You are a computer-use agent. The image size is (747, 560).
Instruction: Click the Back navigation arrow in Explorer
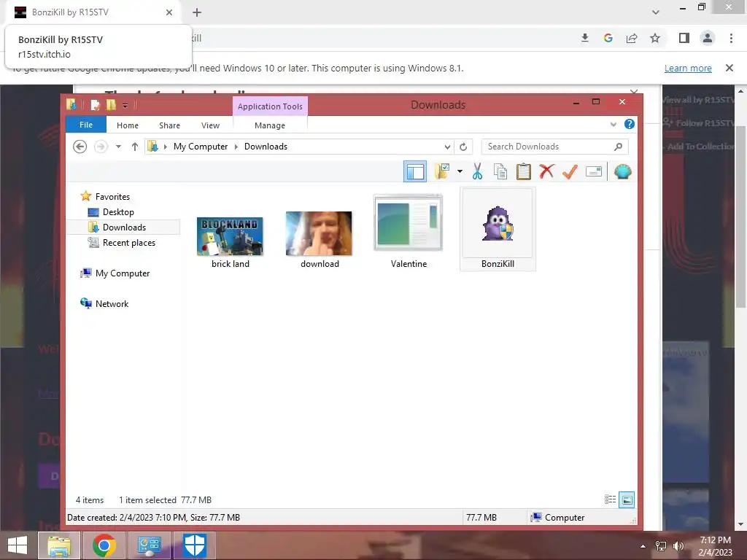pyautogui.click(x=80, y=147)
